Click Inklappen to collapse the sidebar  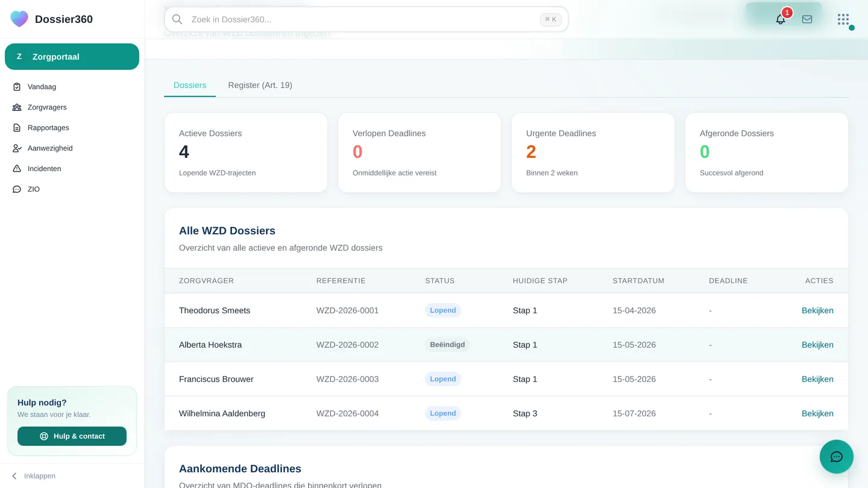pos(33,476)
